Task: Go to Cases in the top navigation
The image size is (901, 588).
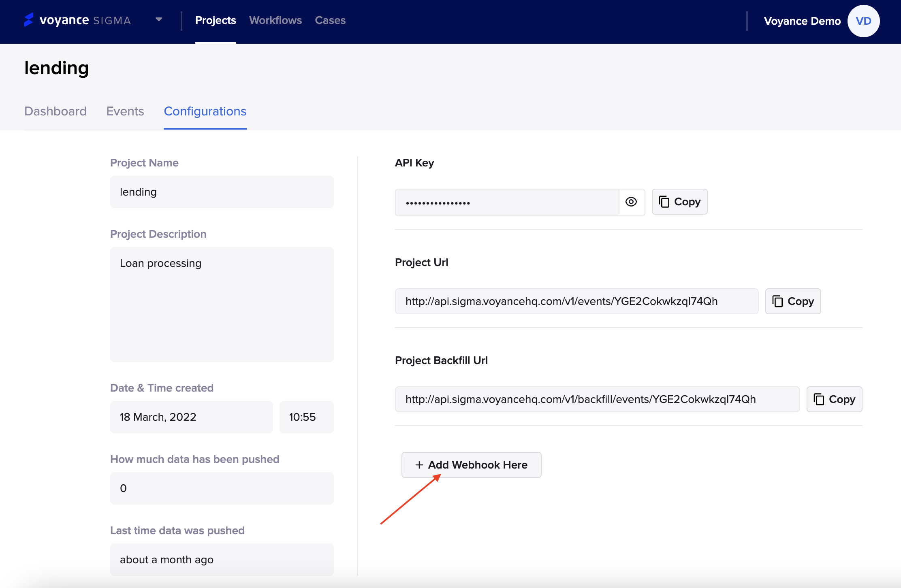Action: (330, 20)
